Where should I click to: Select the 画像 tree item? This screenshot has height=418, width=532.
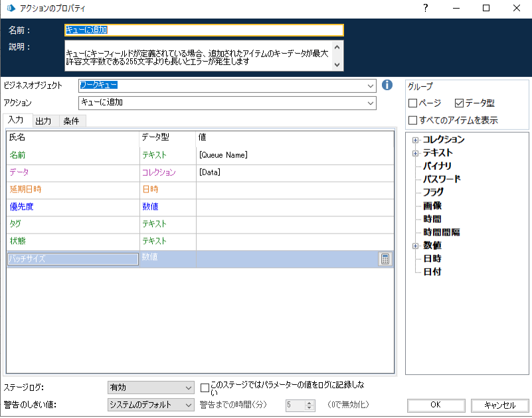coord(432,206)
